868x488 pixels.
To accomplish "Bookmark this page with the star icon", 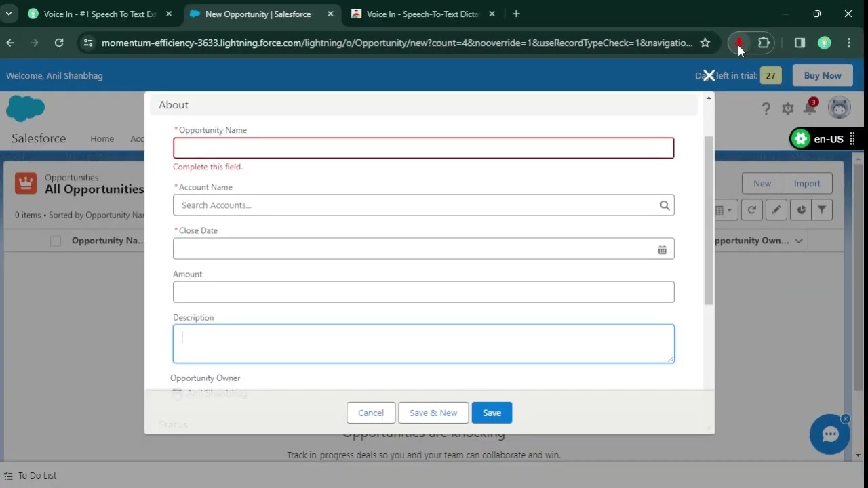I will tap(705, 43).
